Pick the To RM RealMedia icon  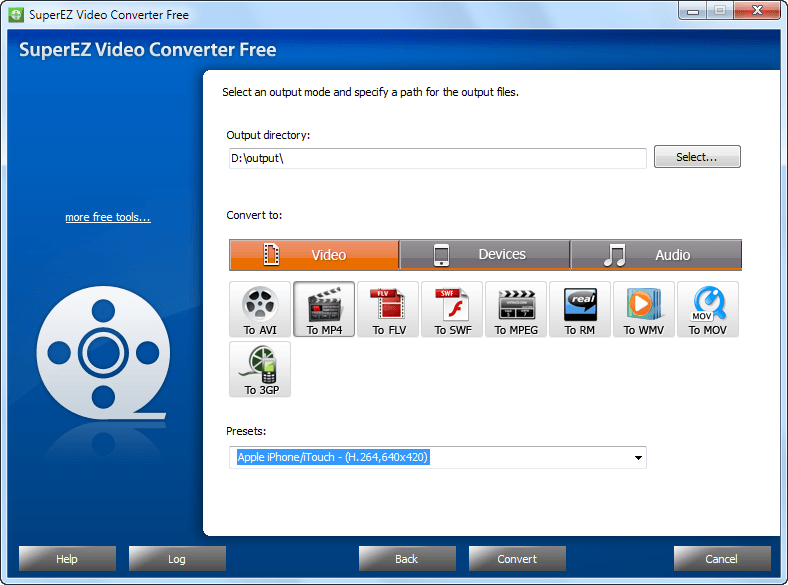pyautogui.click(x=580, y=309)
